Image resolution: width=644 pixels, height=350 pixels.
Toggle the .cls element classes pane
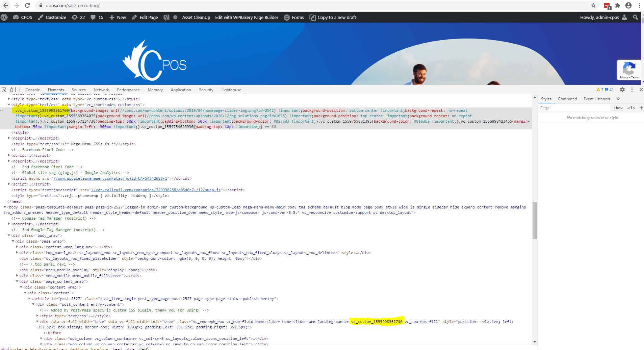pos(630,108)
